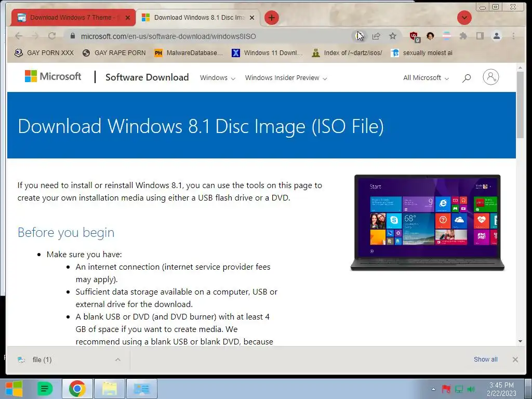Screen dimensions: 532x399
Task: Open the MalwareDatabase bookmark
Action: point(189,53)
